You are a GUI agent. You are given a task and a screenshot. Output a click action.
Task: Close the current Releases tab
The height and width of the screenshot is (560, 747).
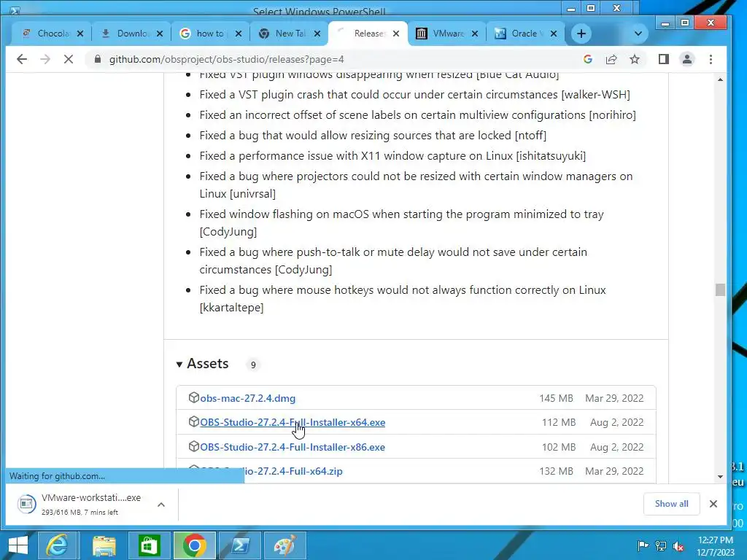pyautogui.click(x=396, y=34)
